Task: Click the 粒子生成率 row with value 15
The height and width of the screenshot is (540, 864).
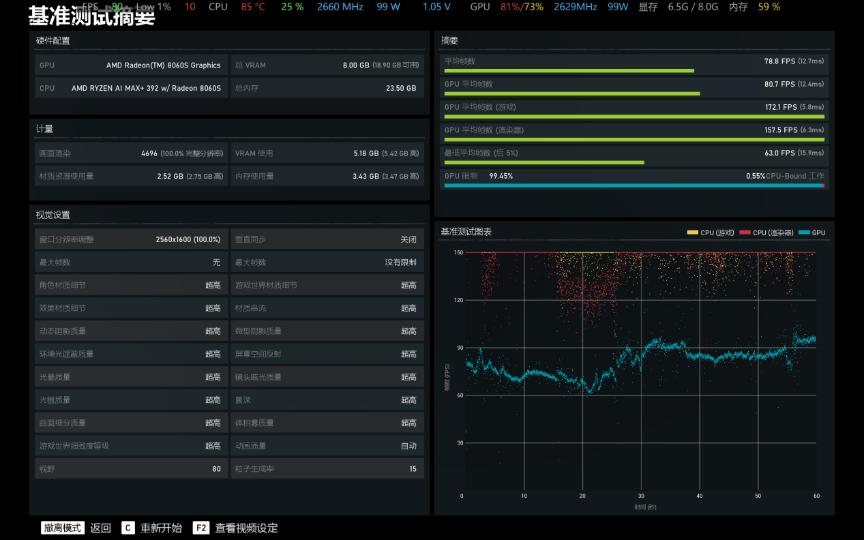Action: pos(327,469)
